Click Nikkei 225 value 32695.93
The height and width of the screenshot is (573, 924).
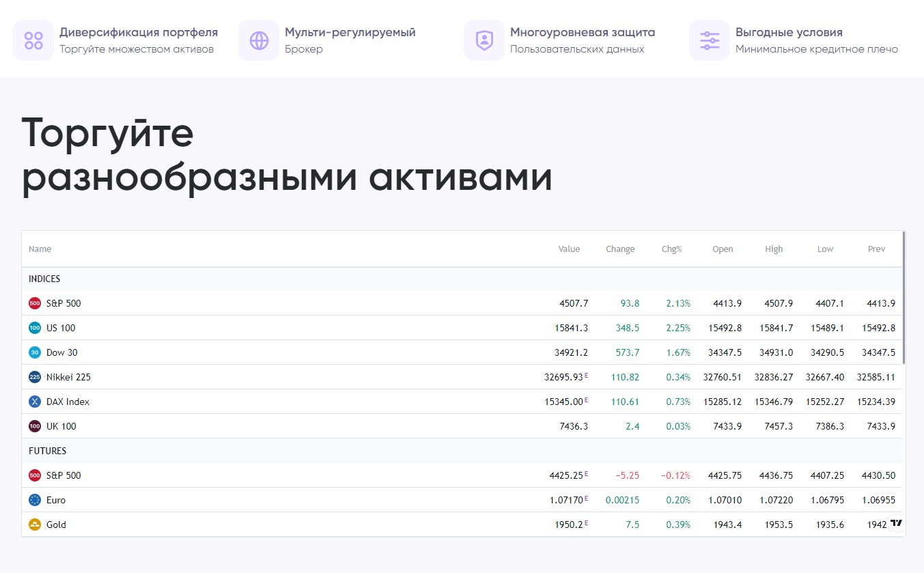(x=563, y=377)
